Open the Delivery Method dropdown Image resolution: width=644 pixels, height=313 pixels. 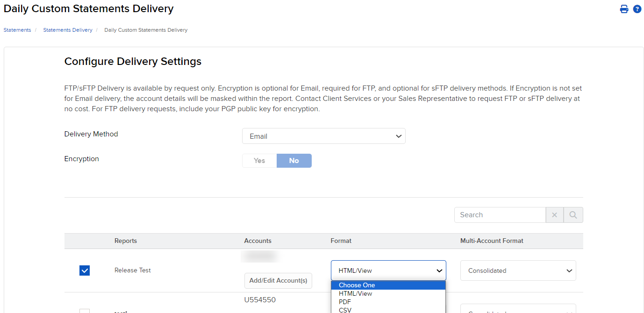point(323,136)
